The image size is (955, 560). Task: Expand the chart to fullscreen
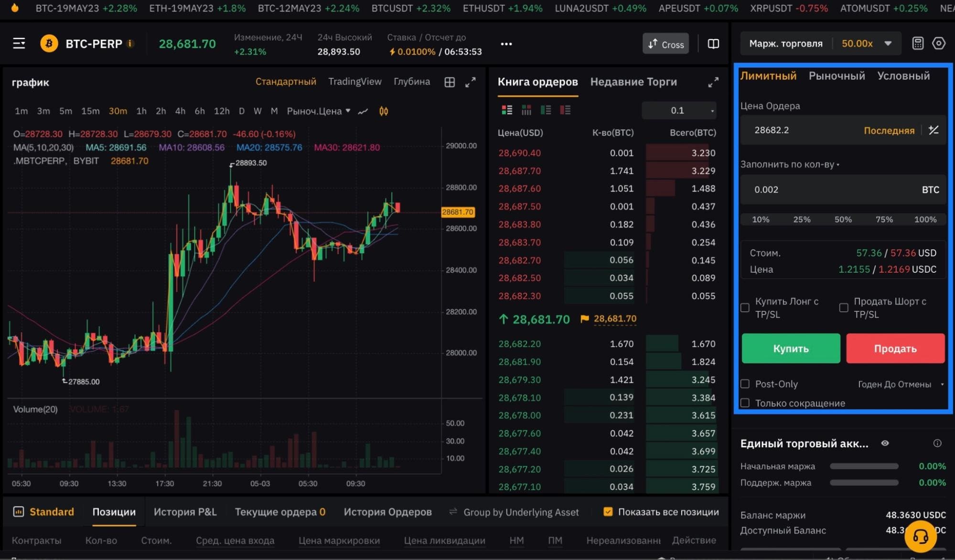pos(471,82)
